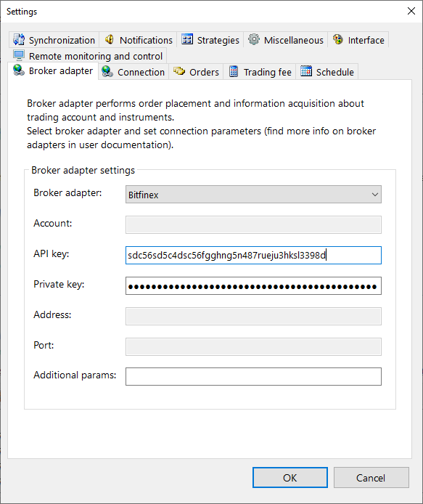
Task: Click the Cancel button
Action: [x=371, y=478]
